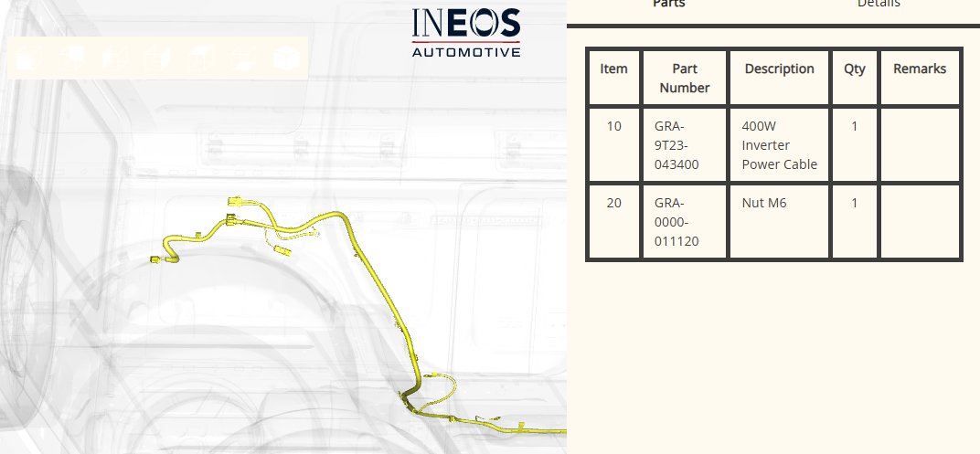This screenshot has width=980, height=454.
Task: Show the top view cube icon
Action: [199, 59]
